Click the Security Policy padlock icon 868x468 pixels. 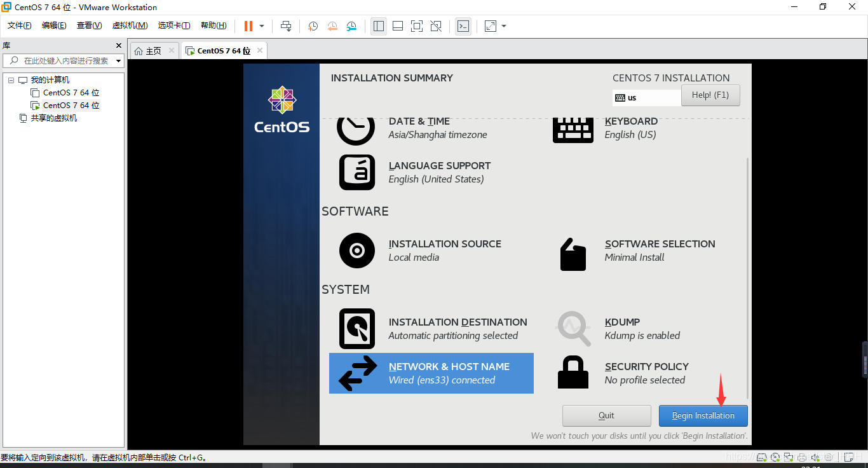pyautogui.click(x=573, y=373)
